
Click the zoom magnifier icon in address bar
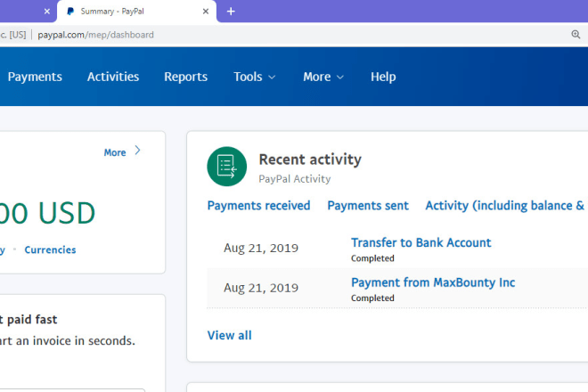pos(576,35)
